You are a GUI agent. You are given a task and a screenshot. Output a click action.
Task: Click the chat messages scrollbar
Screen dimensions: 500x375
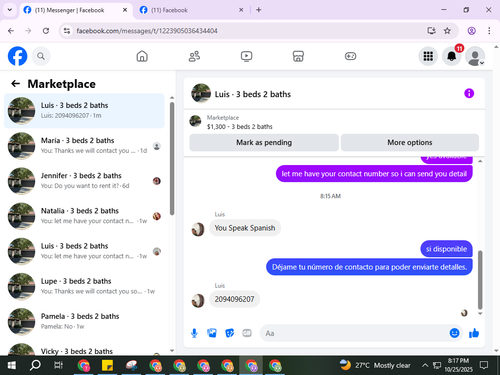pyautogui.click(x=480, y=280)
